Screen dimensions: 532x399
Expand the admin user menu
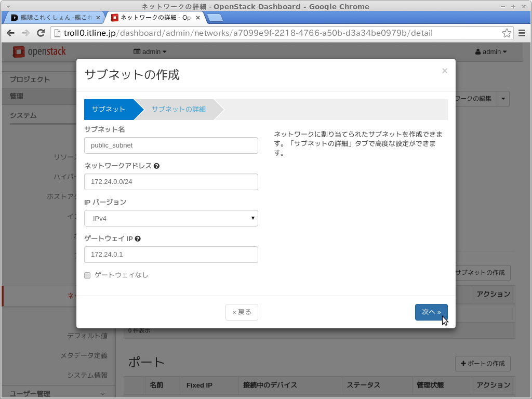tap(490, 52)
